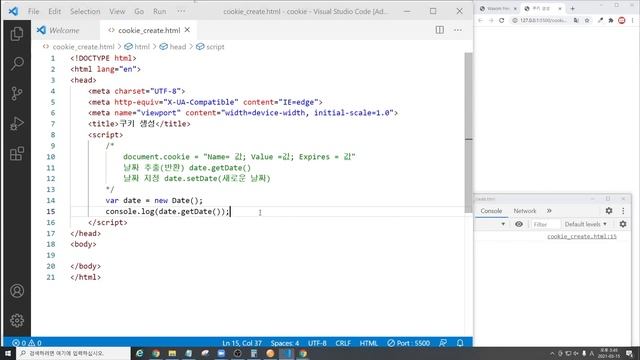Image resolution: width=640 pixels, height=360 pixels.
Task: Open a new Chrome tab
Action: tap(572, 8)
